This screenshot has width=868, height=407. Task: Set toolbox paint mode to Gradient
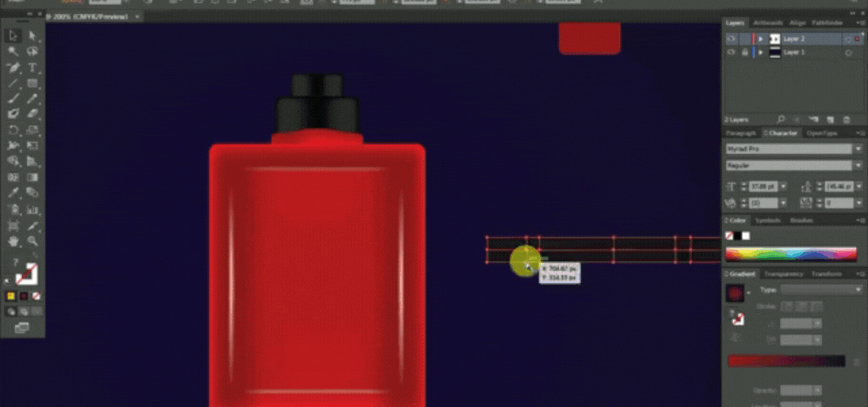coord(23,296)
